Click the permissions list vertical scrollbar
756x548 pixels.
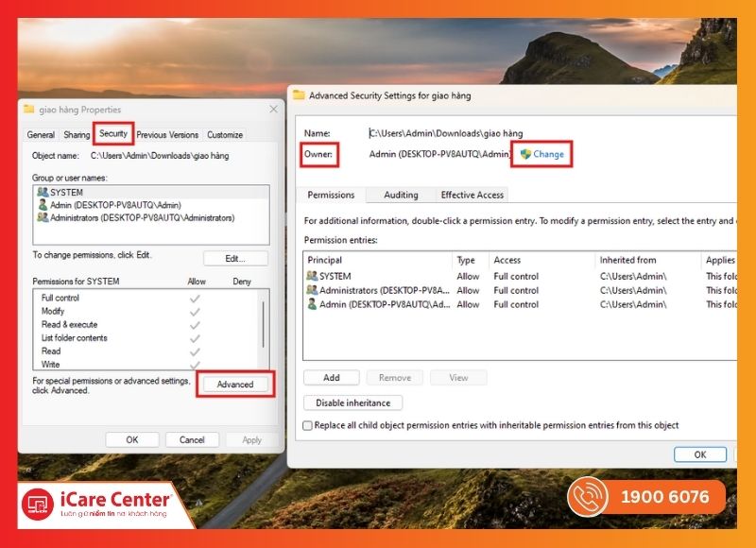point(263,326)
